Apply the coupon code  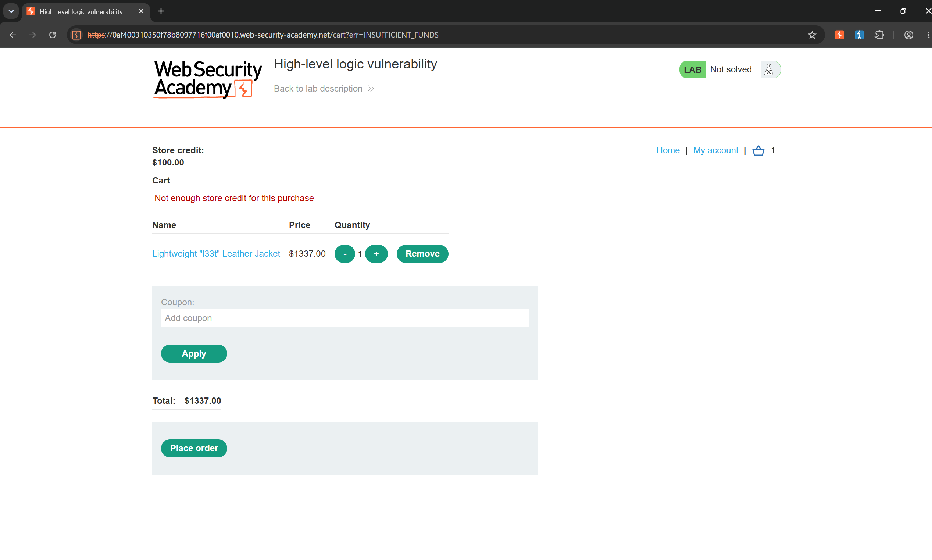click(194, 354)
